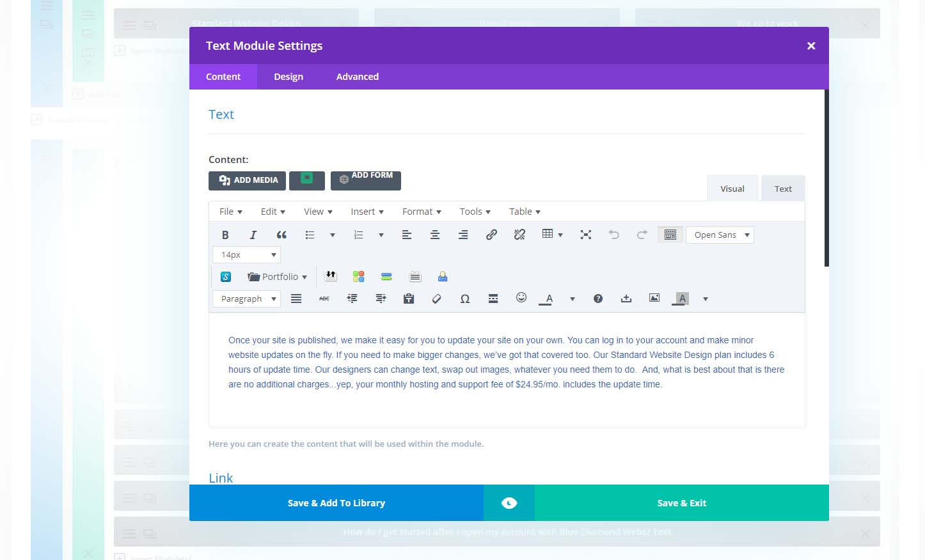Open keyboard shortcuts help
The width and height of the screenshot is (925, 560).
tap(598, 299)
